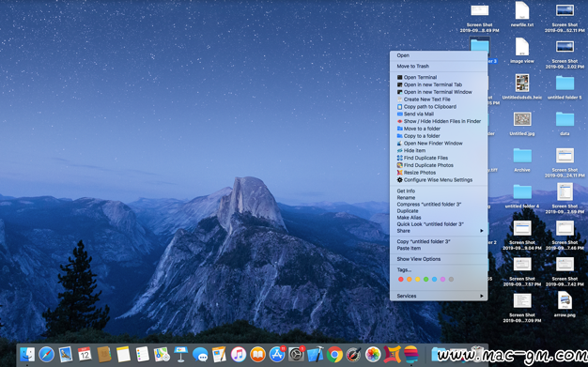Choose Open in new Terminal Window
Viewport: 588px width, 367px height.
point(439,92)
